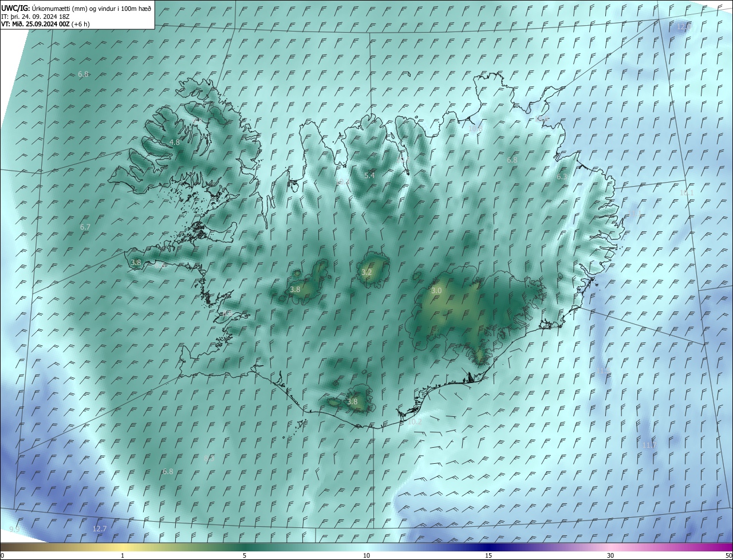Click the 50 label ending the colour scale
Viewport: 733px width, 560px height.
728,555
